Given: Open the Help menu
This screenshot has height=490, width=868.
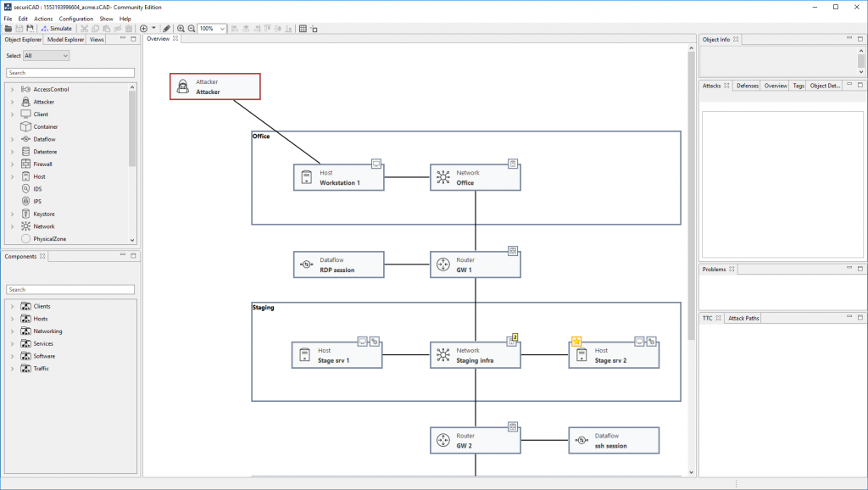Looking at the screenshot, I should (125, 19).
